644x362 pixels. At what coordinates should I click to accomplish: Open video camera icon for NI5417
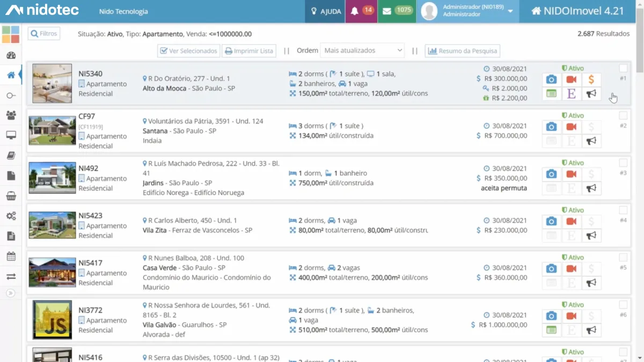tap(571, 269)
